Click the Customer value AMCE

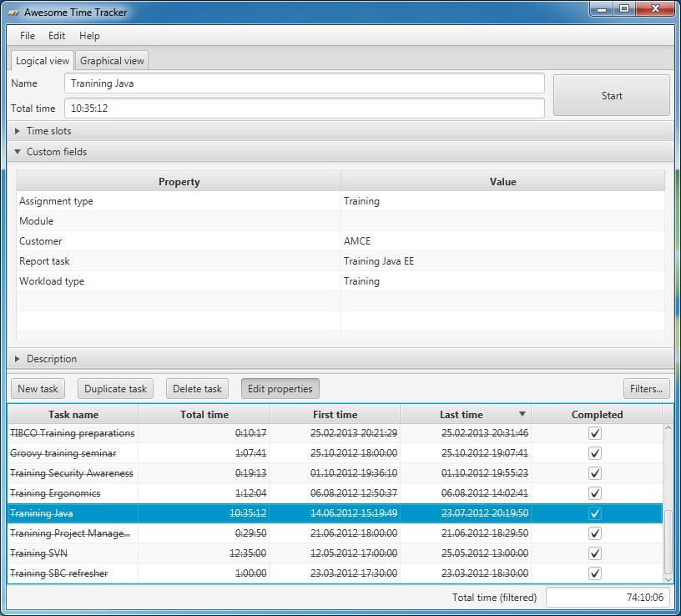[x=357, y=241]
